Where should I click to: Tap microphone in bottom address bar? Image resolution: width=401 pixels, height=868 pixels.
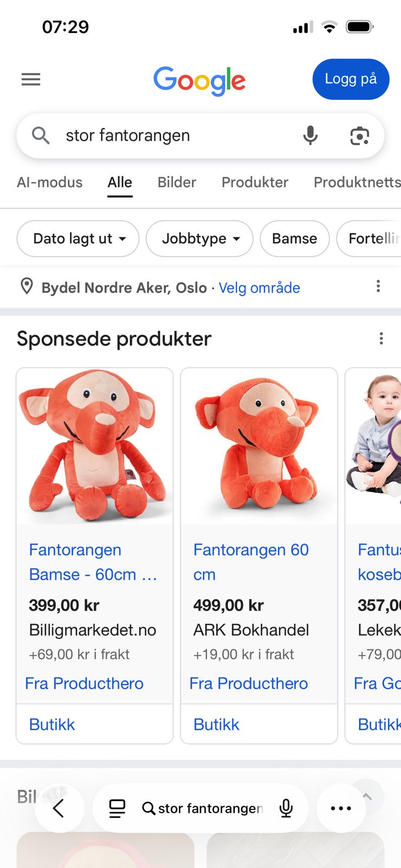(286, 808)
